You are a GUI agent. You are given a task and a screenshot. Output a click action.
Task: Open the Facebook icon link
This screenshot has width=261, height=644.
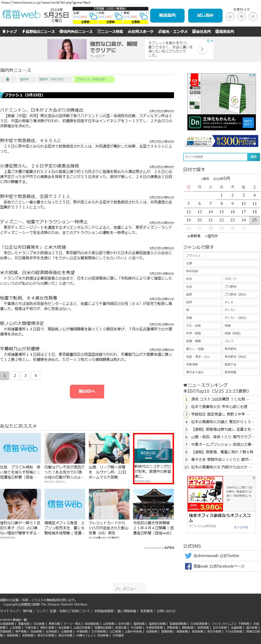[188, 566]
